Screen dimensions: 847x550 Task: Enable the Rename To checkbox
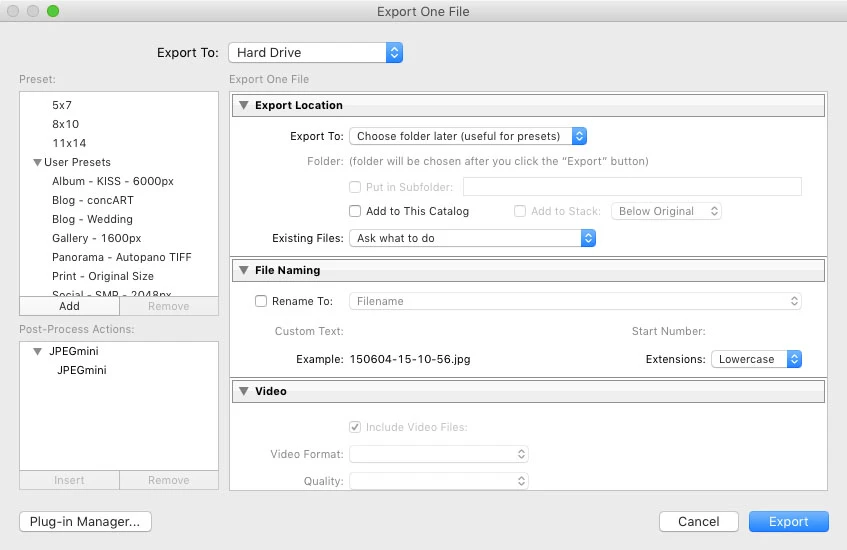point(261,301)
